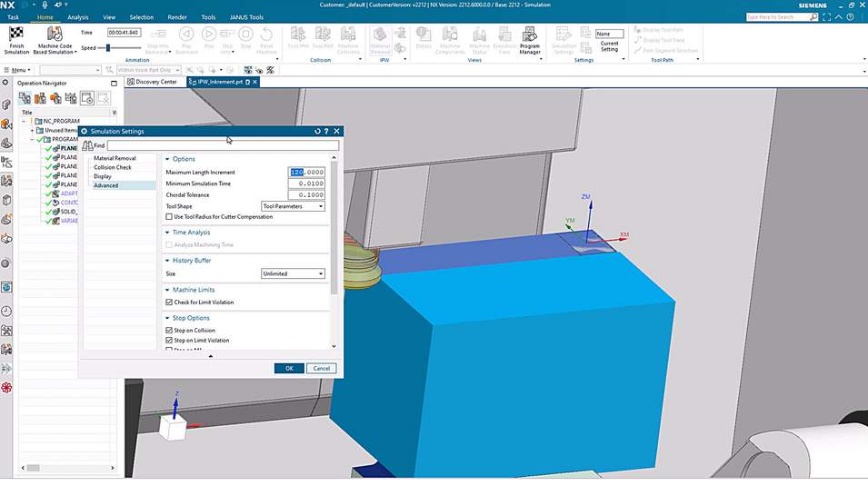
Task: Collapse the Machine Limits section
Action: [x=167, y=290]
